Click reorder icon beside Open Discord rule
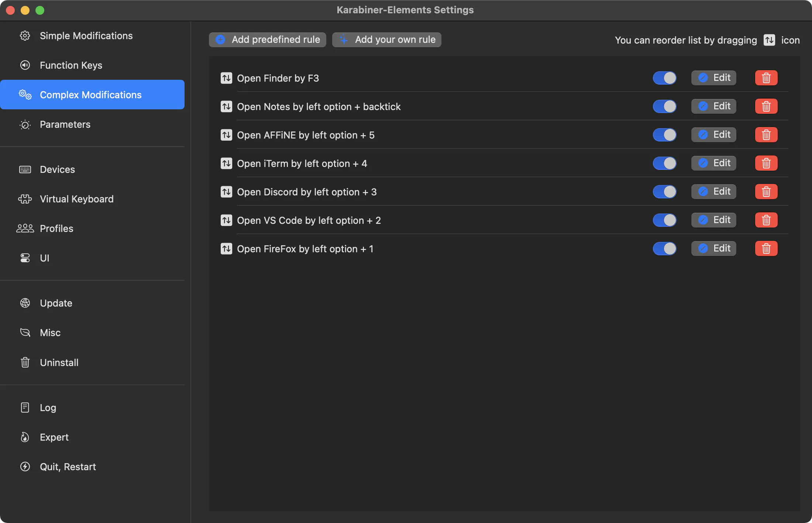812x523 pixels. [226, 192]
